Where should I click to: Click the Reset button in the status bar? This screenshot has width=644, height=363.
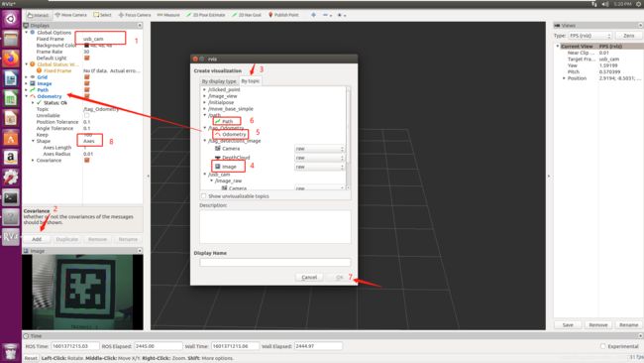(x=31, y=358)
